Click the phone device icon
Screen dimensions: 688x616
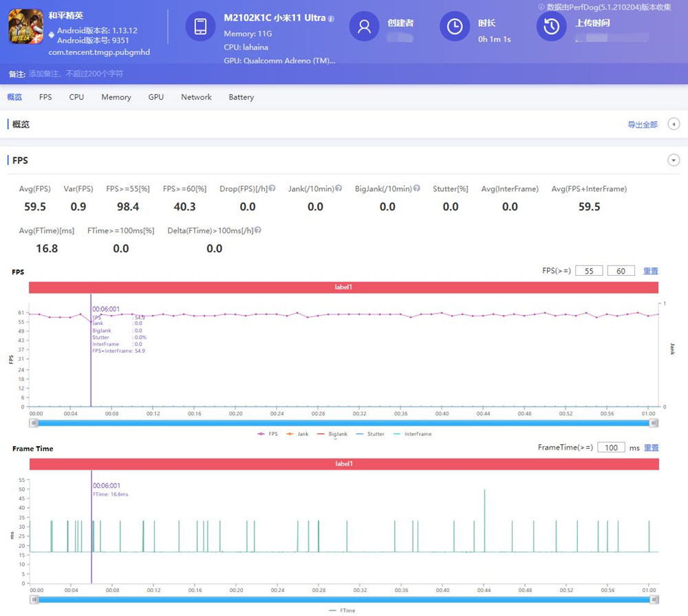pos(200,26)
